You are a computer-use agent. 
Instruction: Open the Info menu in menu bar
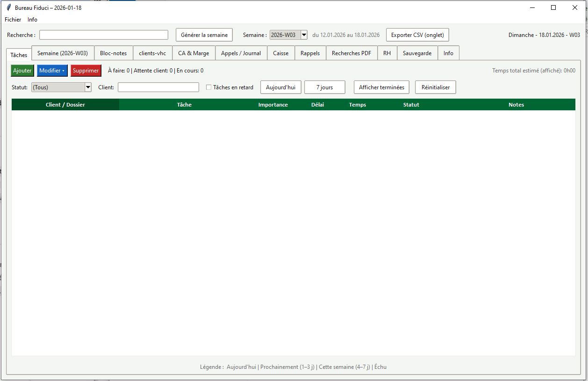32,20
